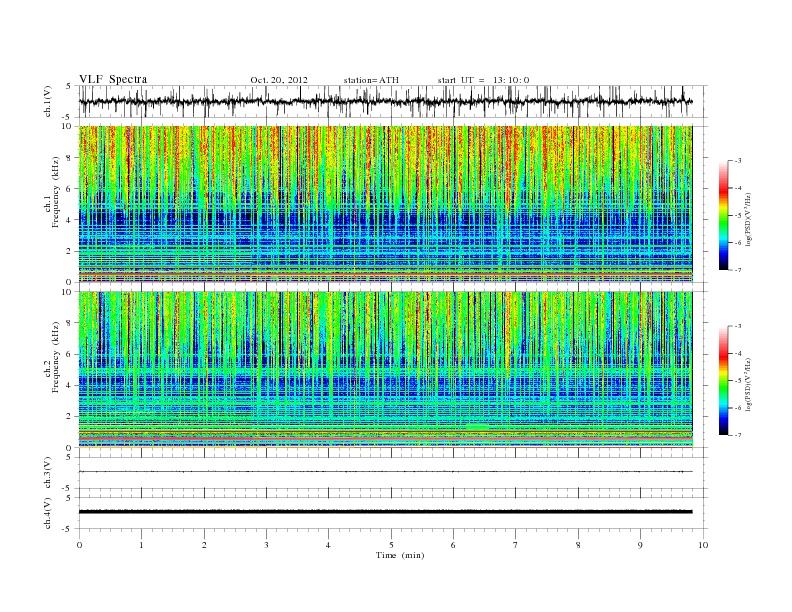
Task: Click time axis tick label "5"
Action: point(391,545)
